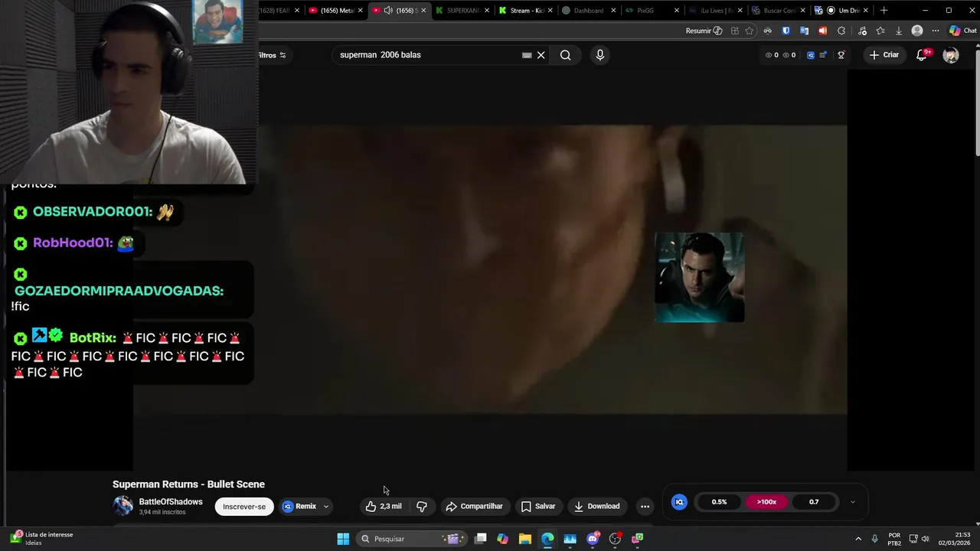Open Task View in taskbar
Viewport: 980px width, 551px height.
coord(480,539)
